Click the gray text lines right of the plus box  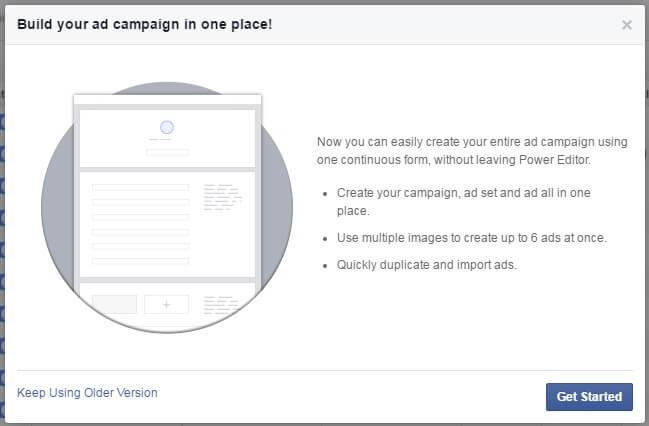pos(220,303)
